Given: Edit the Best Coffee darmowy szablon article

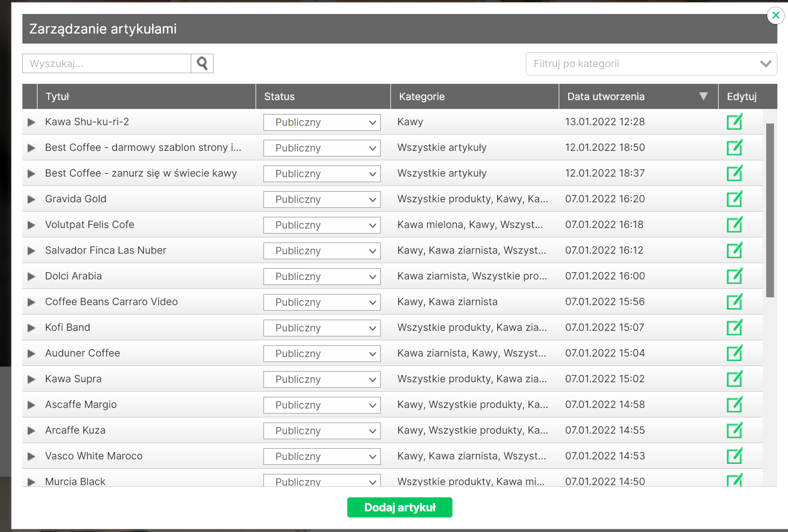Looking at the screenshot, I should 734,148.
